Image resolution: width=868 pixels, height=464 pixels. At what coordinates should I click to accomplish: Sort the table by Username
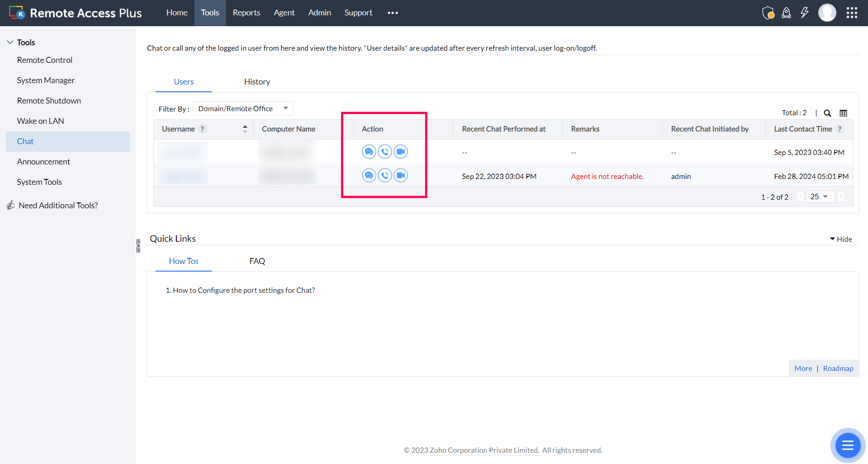tap(245, 129)
